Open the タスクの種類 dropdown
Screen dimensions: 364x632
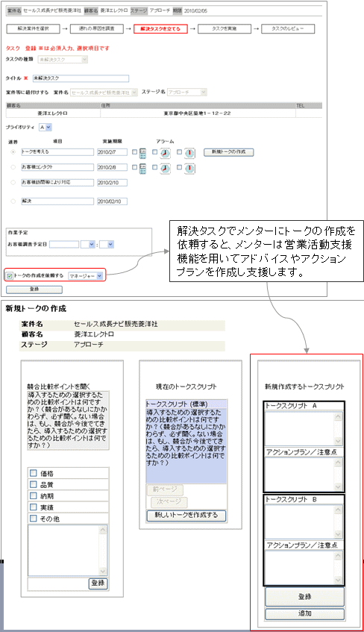pos(63,60)
